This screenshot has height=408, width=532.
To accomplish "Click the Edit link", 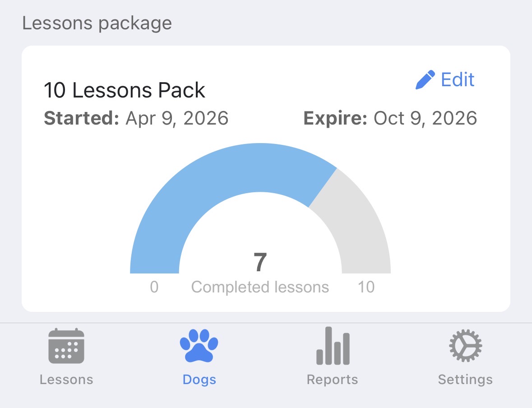I will click(x=457, y=79).
